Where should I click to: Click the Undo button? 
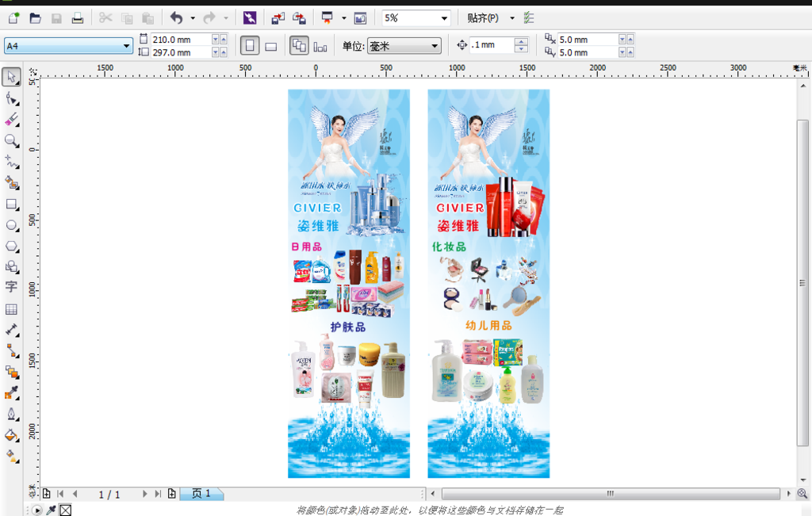click(176, 17)
